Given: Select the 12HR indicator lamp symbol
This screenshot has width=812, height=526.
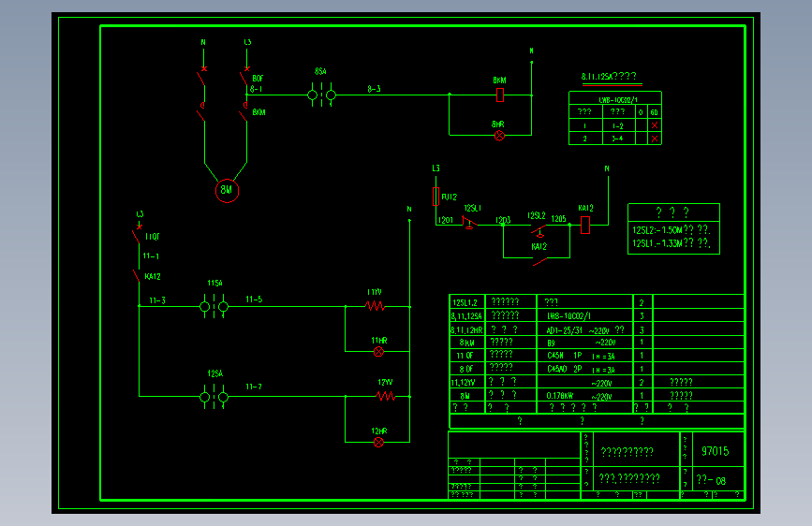Looking at the screenshot, I should pyautogui.click(x=378, y=442).
